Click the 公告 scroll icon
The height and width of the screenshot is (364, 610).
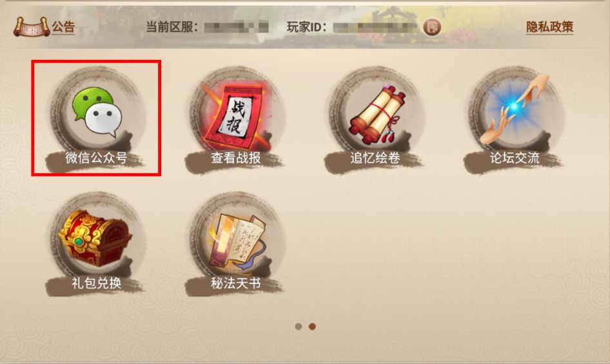click(x=32, y=27)
